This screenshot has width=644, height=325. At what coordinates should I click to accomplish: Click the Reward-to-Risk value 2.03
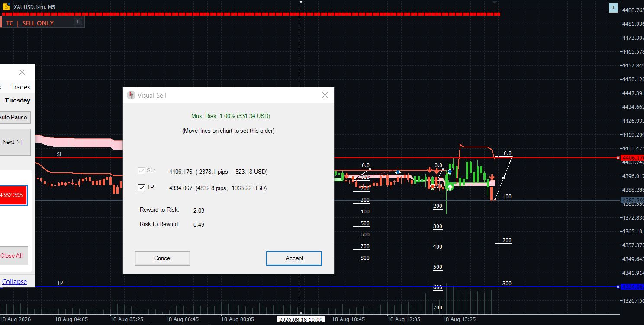click(x=199, y=210)
